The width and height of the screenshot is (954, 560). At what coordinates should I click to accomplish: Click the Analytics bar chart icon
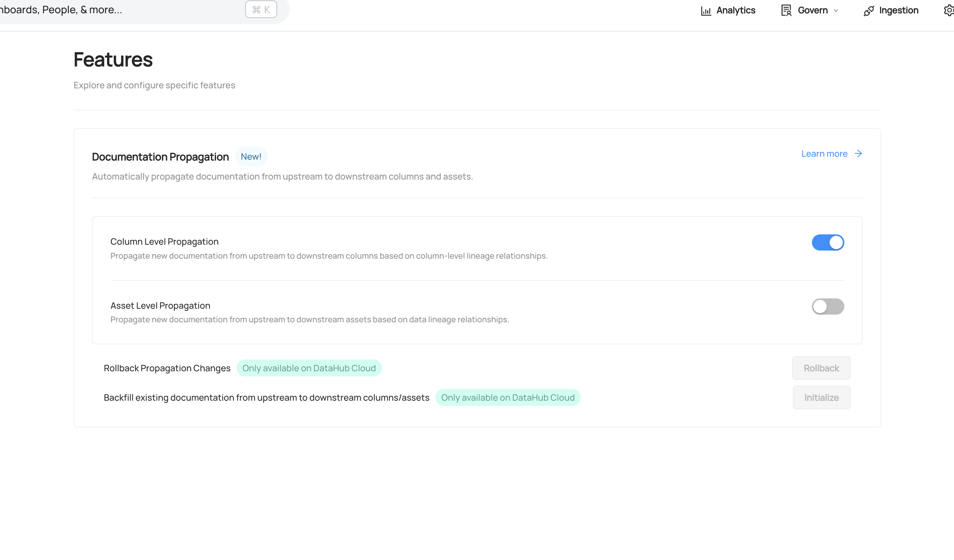click(x=706, y=11)
